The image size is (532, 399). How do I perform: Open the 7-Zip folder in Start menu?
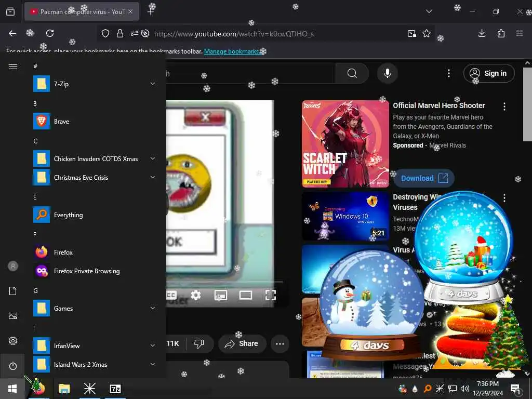point(95,84)
